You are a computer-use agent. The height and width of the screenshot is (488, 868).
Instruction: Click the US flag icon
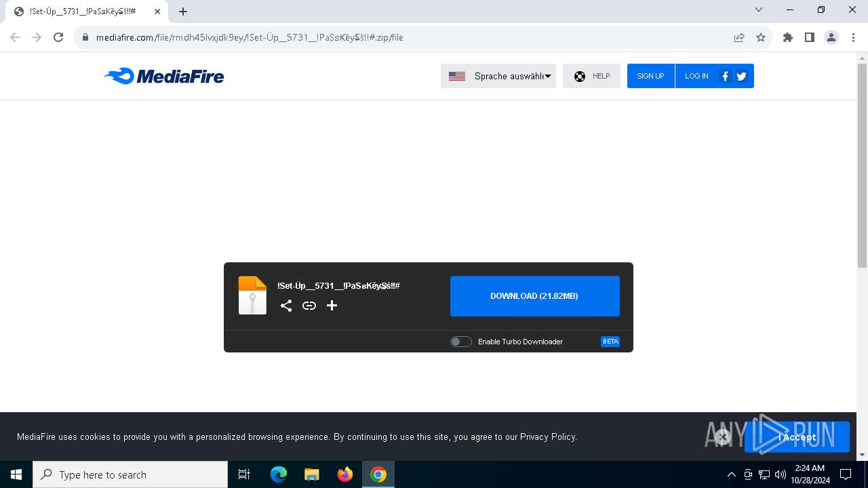pos(457,77)
